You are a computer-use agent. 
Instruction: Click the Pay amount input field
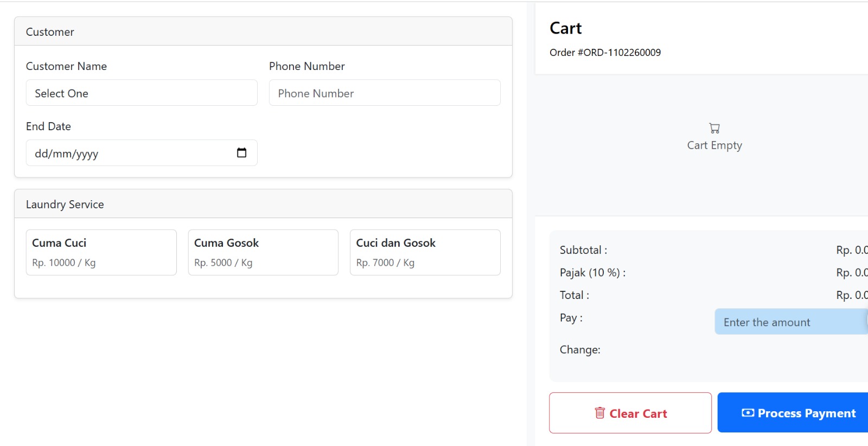click(792, 322)
